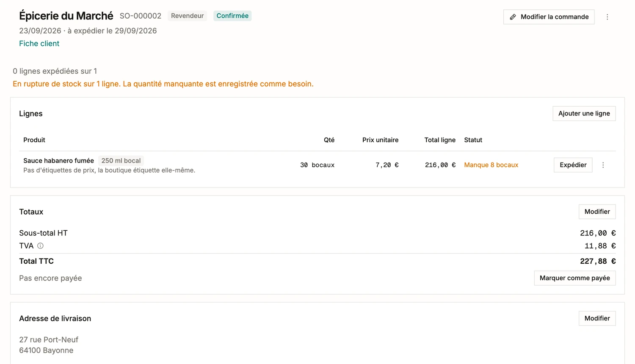Modify the Totaux section
Screen dimensions: 635x364
tap(597, 212)
